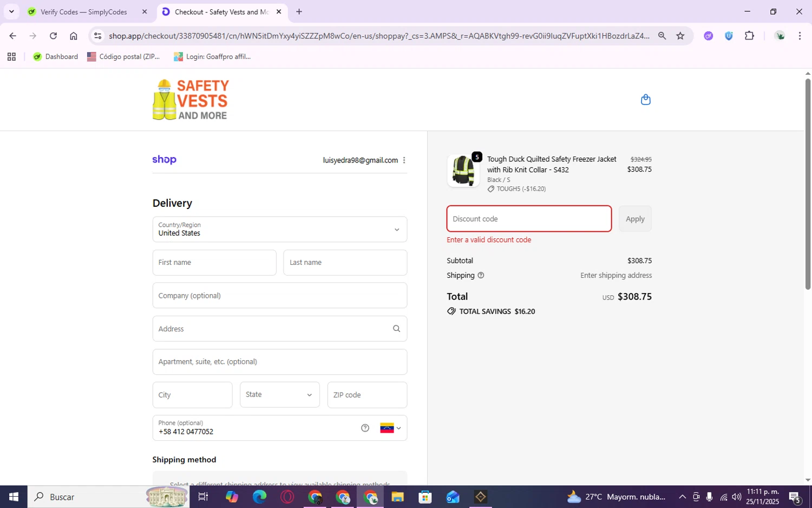Screen dimensions: 812x508
Task: Open Outlook from the taskbar
Action: pyautogui.click(x=453, y=497)
